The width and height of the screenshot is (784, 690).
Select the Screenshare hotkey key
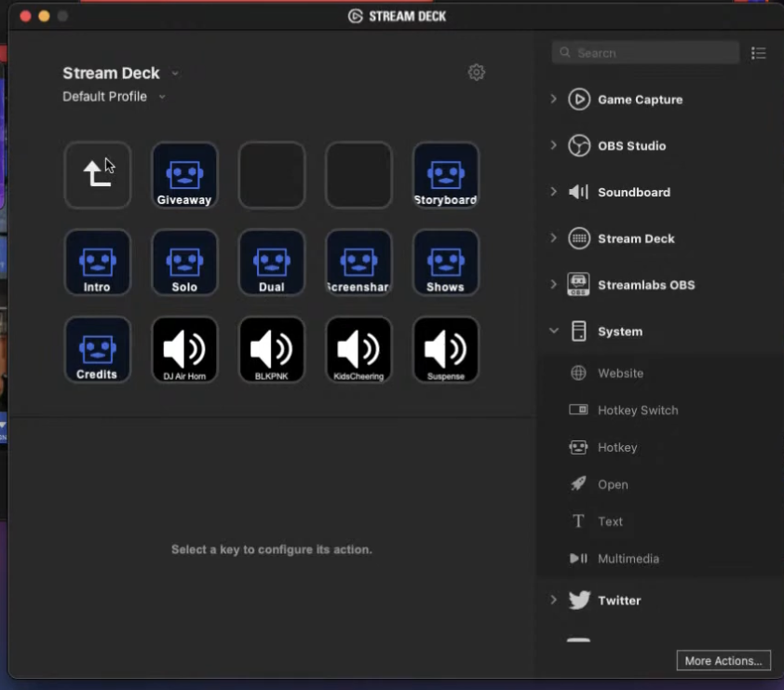coord(358,262)
